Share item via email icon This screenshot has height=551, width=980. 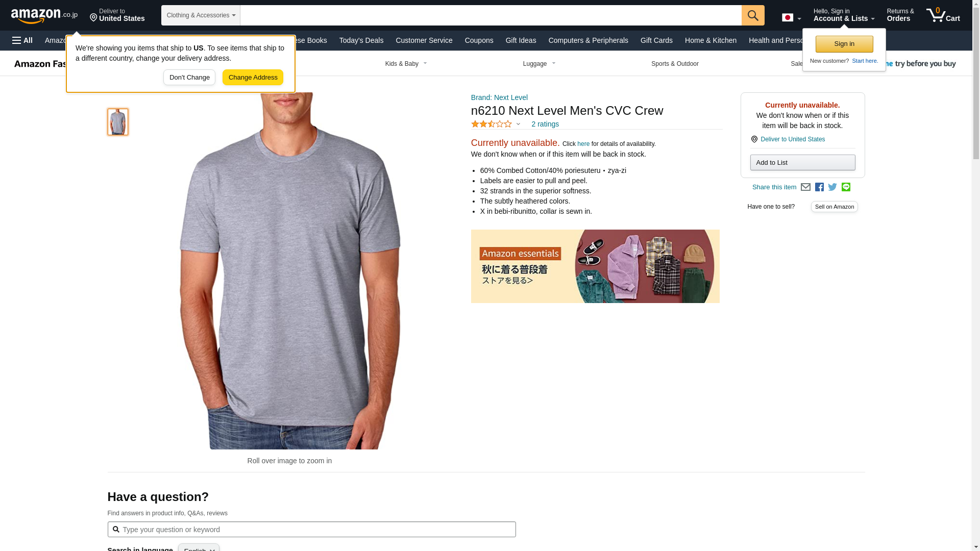(805, 187)
